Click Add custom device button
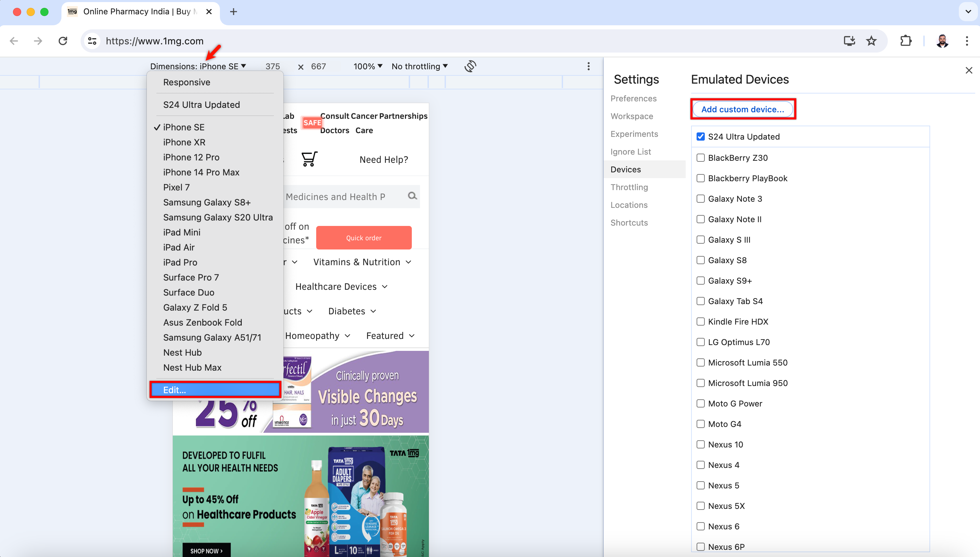The height and width of the screenshot is (557, 980). 743,109
